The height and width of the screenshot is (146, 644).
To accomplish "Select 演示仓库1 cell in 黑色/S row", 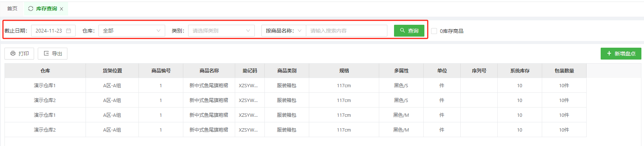I will pyautogui.click(x=45, y=85).
